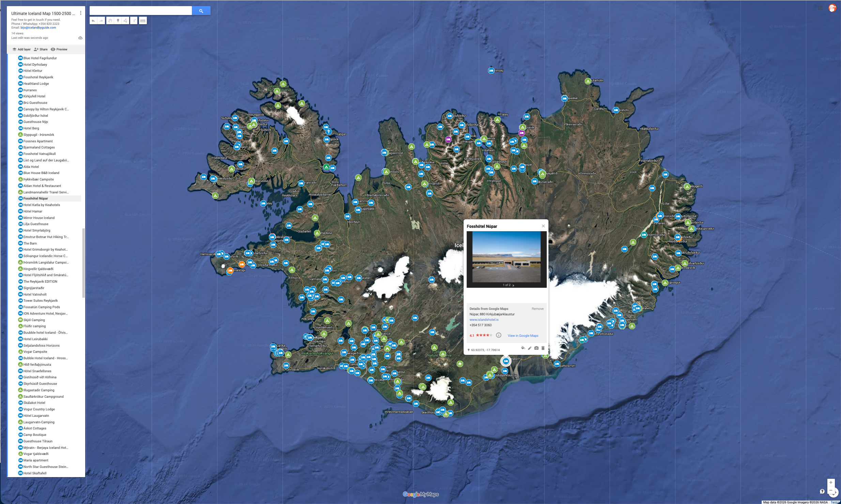Open the map title three-dot menu
This screenshot has width=841, height=504.
(80, 13)
